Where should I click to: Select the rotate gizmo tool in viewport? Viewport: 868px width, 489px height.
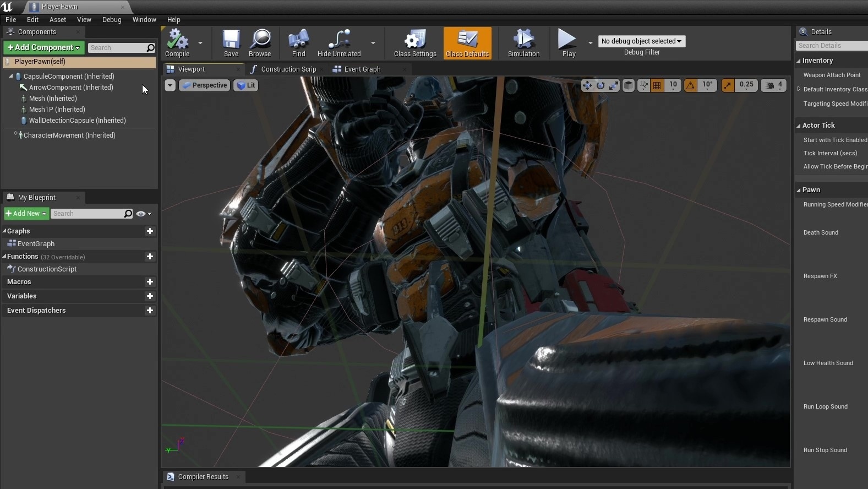point(600,85)
